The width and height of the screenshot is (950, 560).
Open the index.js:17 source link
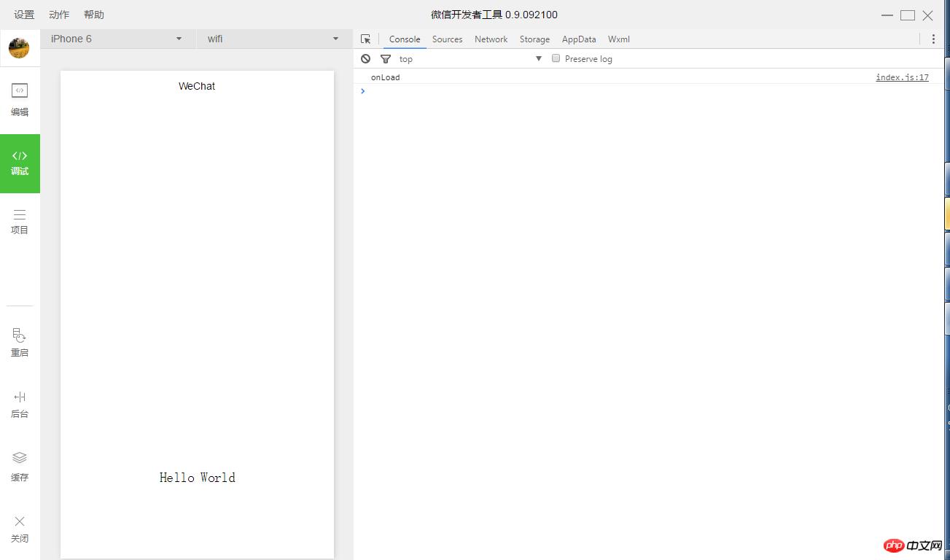tap(902, 77)
